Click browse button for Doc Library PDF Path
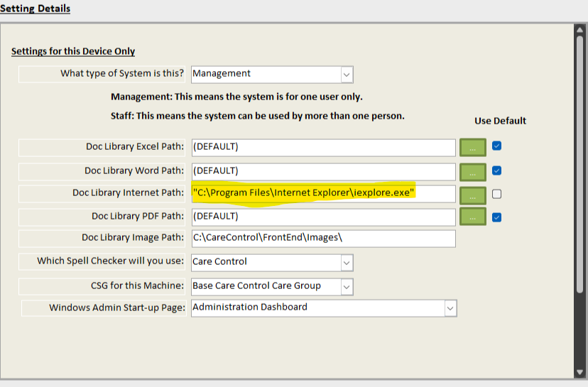 (x=473, y=217)
